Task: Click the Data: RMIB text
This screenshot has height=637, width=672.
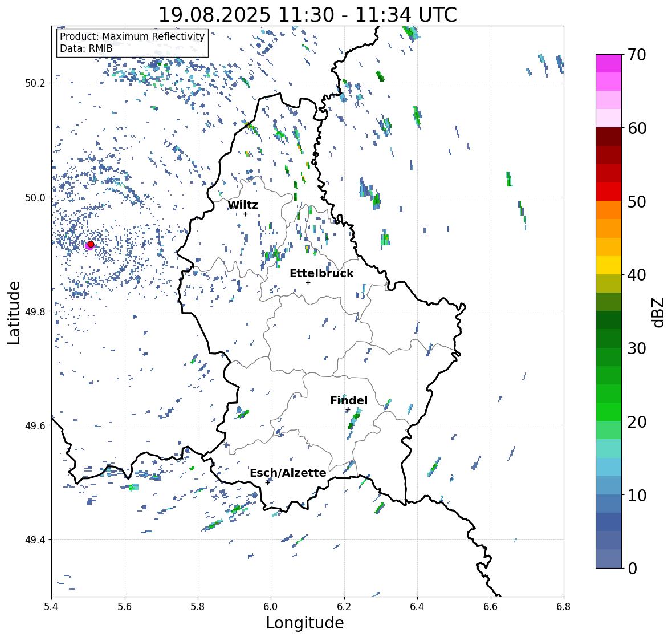Action: pos(86,48)
